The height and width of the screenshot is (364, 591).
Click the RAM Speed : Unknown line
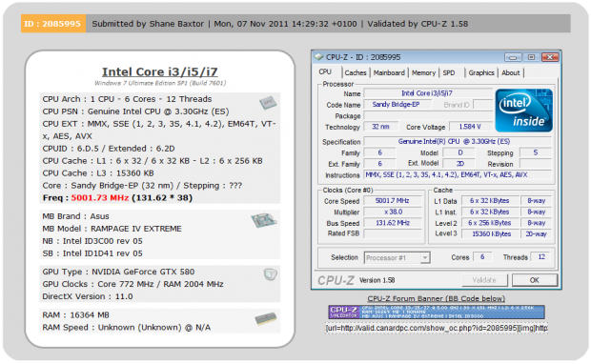pyautogui.click(x=126, y=328)
